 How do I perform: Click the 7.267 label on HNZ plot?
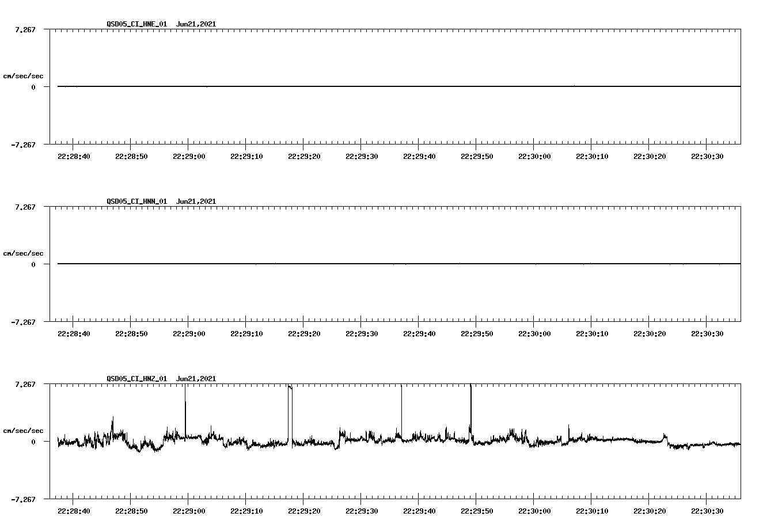[x=25, y=384]
